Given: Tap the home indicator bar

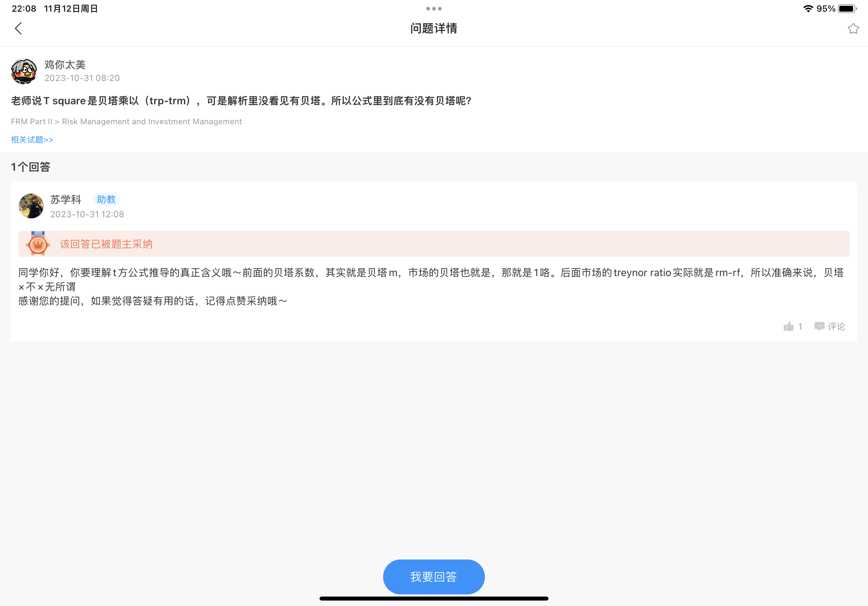Looking at the screenshot, I should pyautogui.click(x=434, y=598).
